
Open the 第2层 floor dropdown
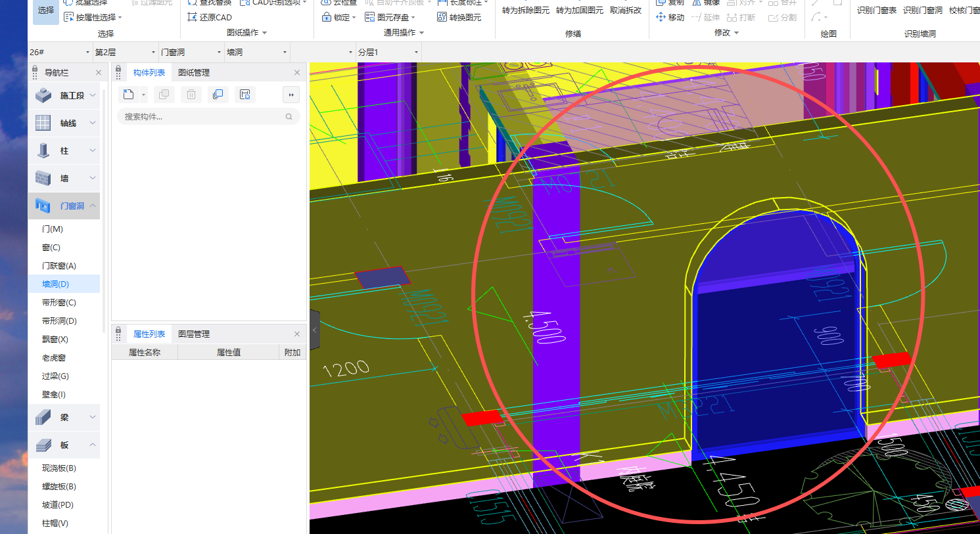click(125, 52)
